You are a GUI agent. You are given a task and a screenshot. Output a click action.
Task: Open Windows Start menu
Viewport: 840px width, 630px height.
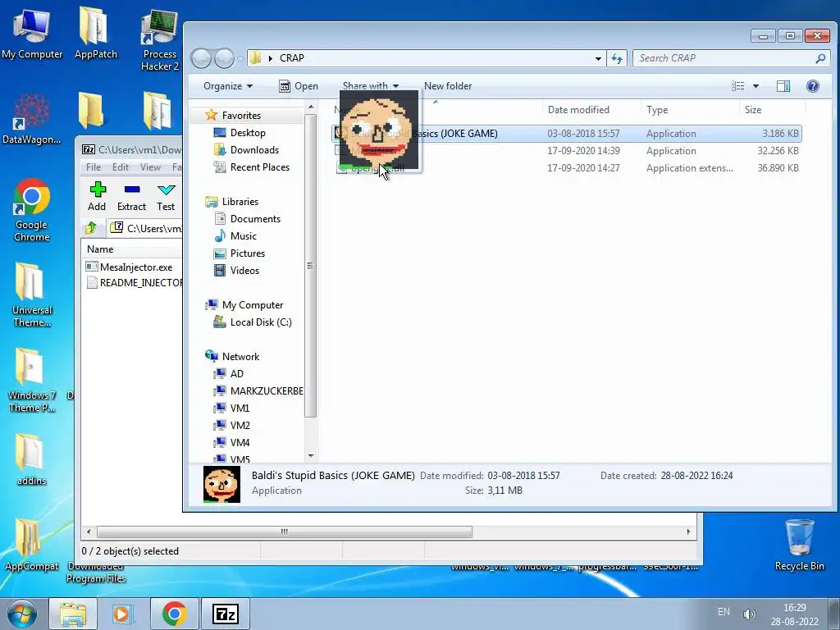pos(21,614)
